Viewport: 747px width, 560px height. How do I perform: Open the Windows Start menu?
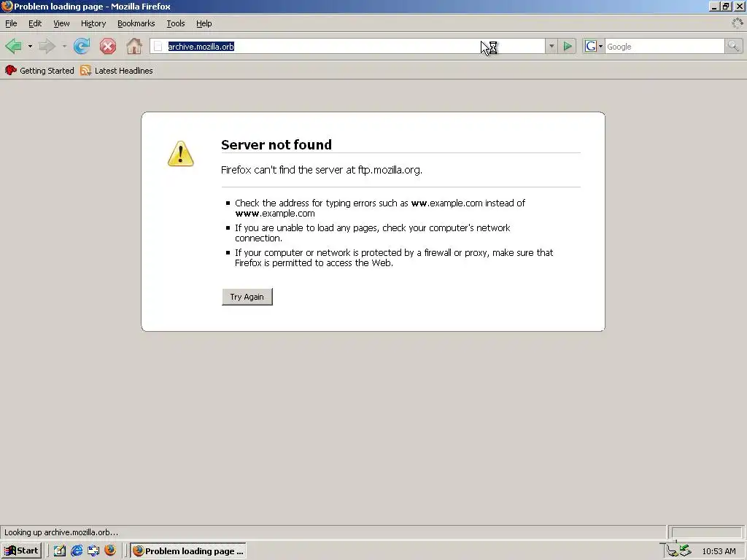(x=21, y=551)
